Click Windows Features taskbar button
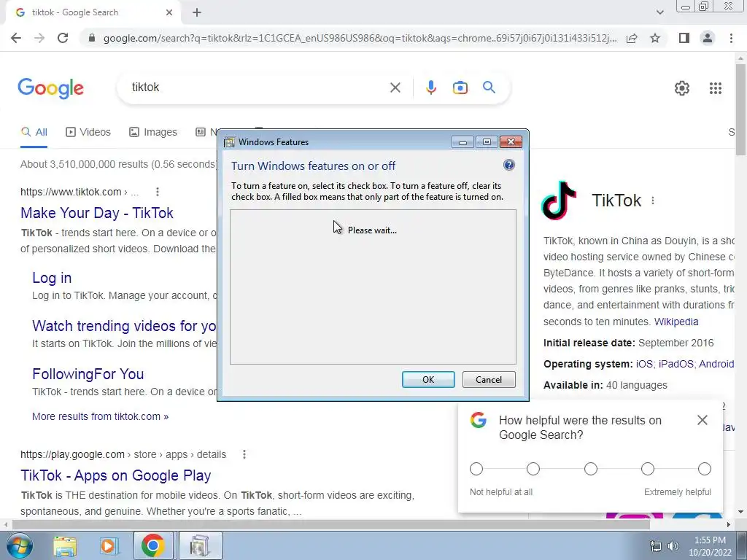The image size is (747, 560). click(200, 545)
